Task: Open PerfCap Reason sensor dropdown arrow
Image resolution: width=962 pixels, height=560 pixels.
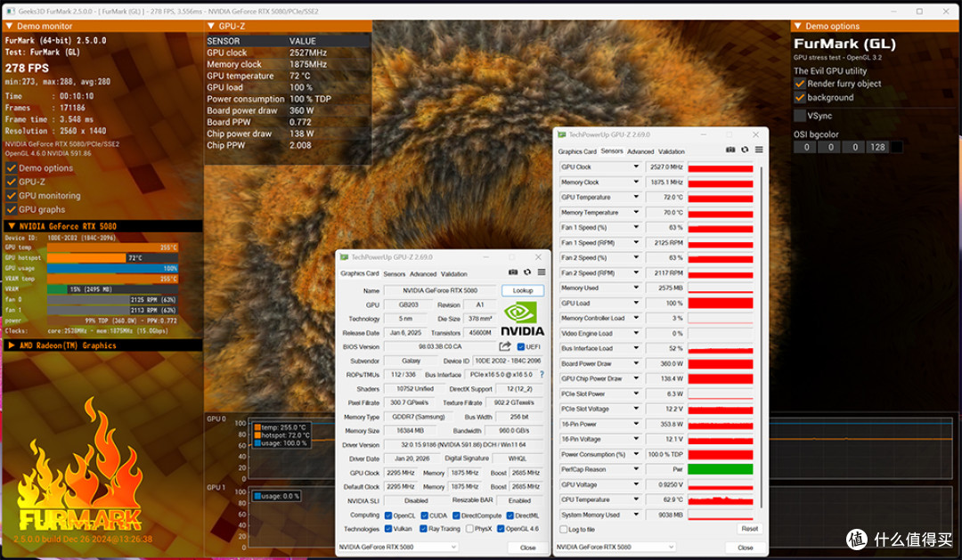Action: click(636, 469)
